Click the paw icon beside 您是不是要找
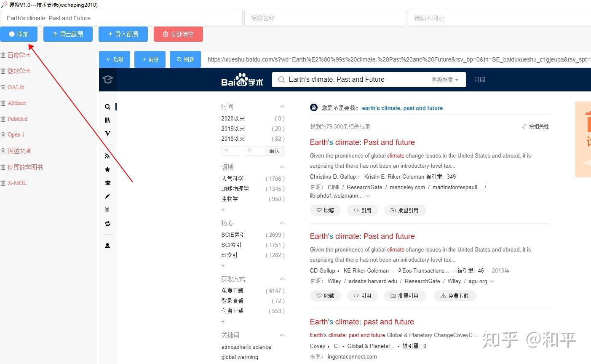Image resolution: width=591 pixels, height=364 pixels. [314, 107]
